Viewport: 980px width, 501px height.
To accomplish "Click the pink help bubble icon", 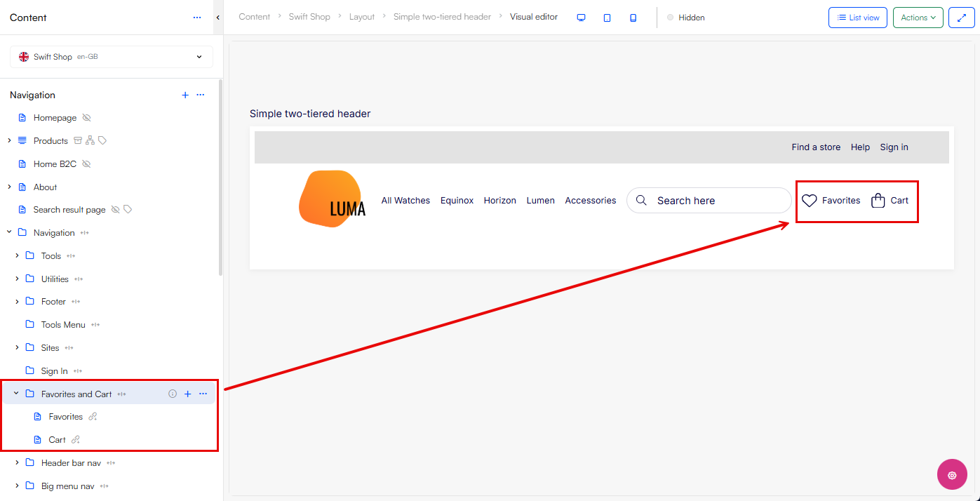I will point(952,474).
